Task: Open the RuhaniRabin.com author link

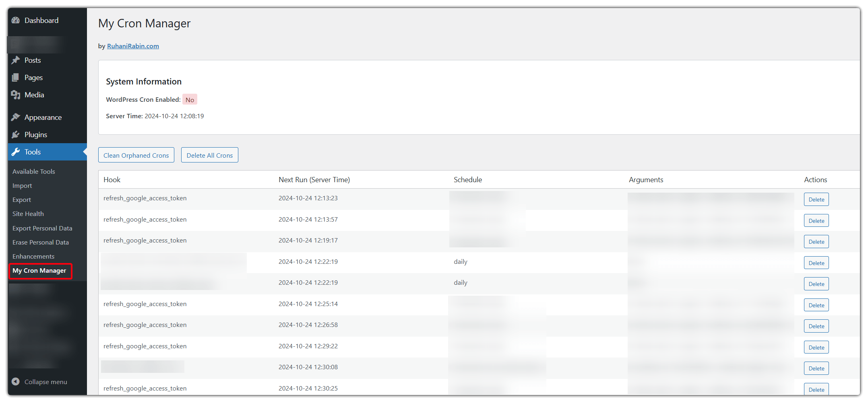Action: click(133, 46)
